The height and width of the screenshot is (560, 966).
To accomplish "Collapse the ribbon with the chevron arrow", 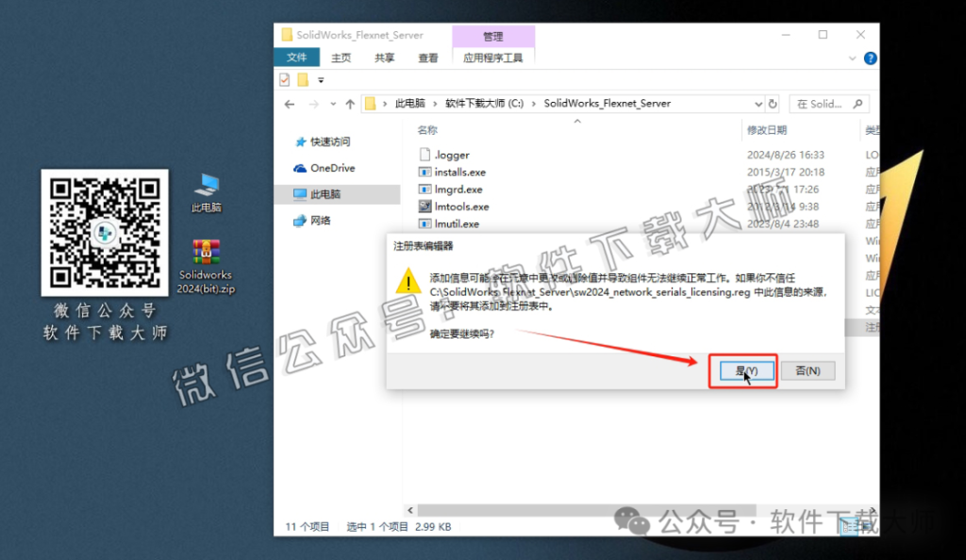I will (x=852, y=58).
